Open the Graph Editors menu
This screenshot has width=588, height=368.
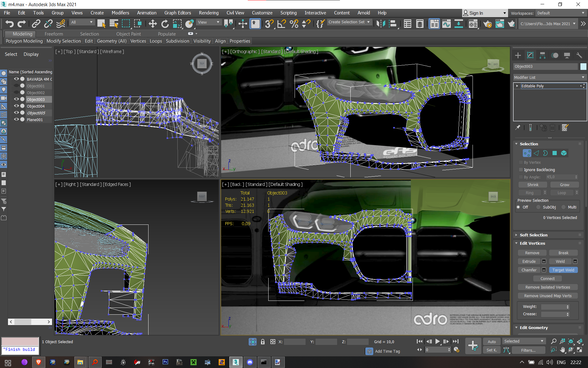click(177, 13)
